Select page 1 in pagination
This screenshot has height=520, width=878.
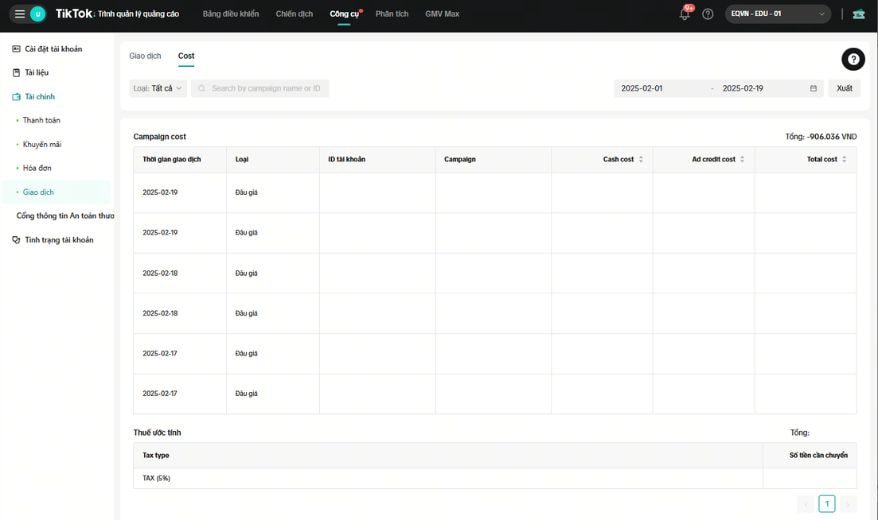826,504
